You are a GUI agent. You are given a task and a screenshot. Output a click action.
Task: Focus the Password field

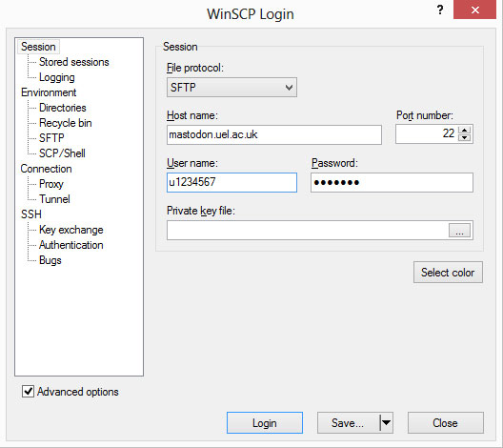392,183
